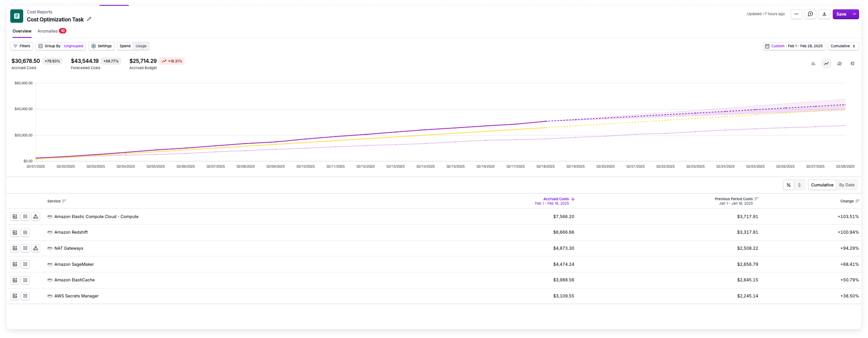Click the Amazon Redshift service name
This screenshot has height=338, width=868.
pyautogui.click(x=71, y=232)
